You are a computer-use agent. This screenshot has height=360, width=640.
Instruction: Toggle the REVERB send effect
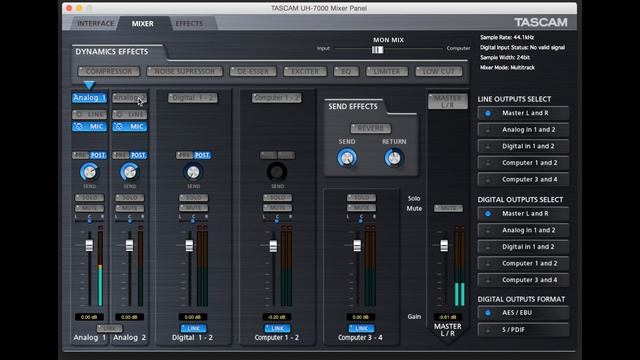[x=371, y=129]
